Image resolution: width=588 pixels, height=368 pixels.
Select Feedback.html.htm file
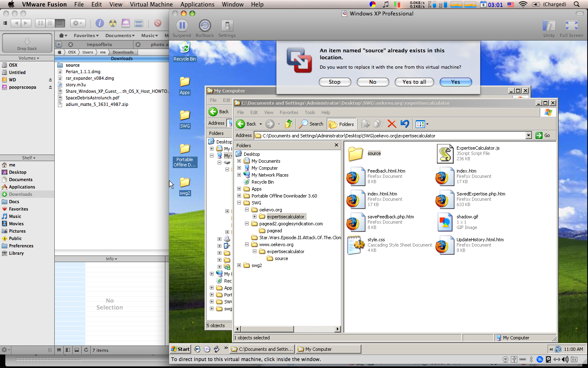tap(376, 176)
